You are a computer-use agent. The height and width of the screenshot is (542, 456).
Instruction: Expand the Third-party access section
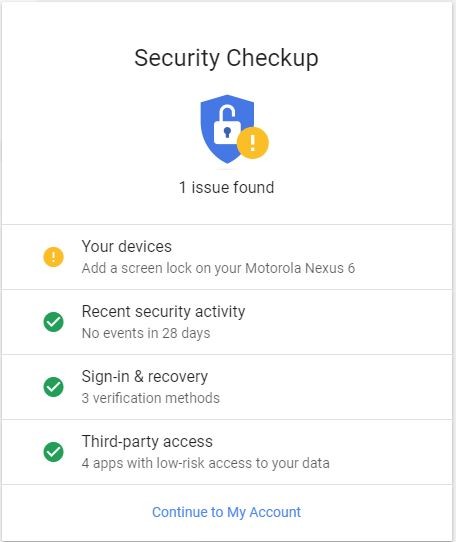coord(227,452)
